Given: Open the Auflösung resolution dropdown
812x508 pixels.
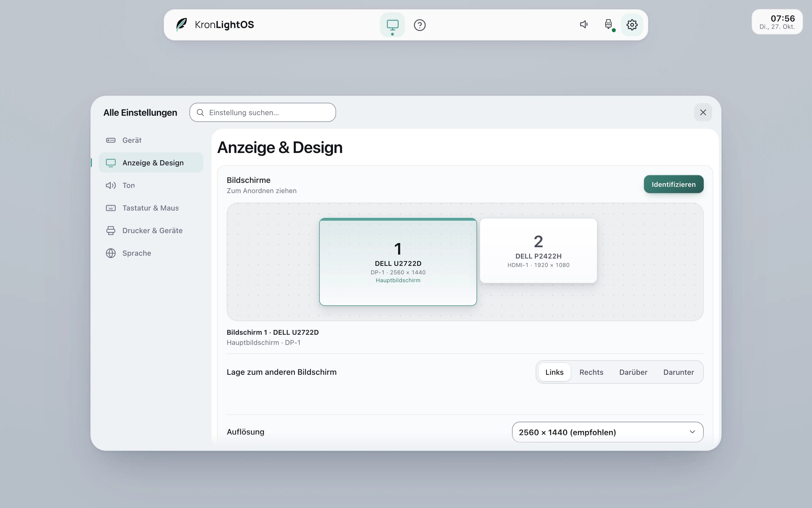Looking at the screenshot, I should [x=608, y=432].
